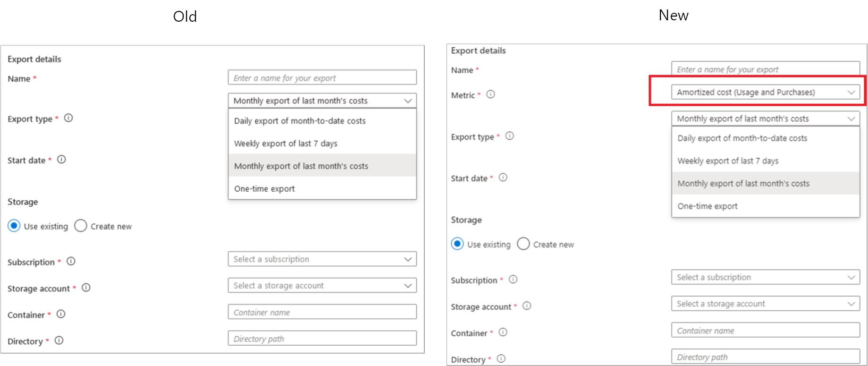
Task: Click Container name field in New panel
Action: (765, 331)
